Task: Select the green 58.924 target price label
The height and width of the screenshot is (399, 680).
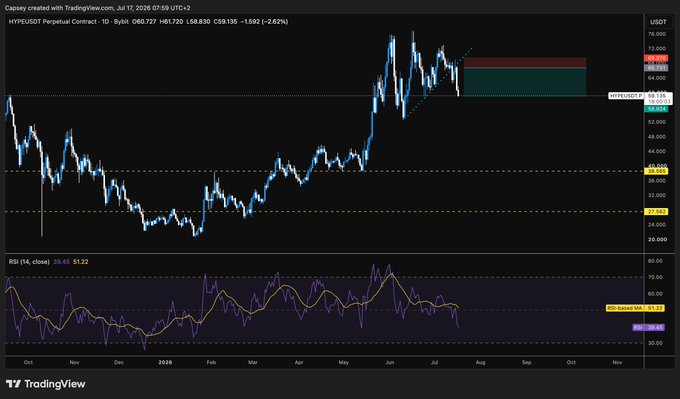Action: (656, 109)
